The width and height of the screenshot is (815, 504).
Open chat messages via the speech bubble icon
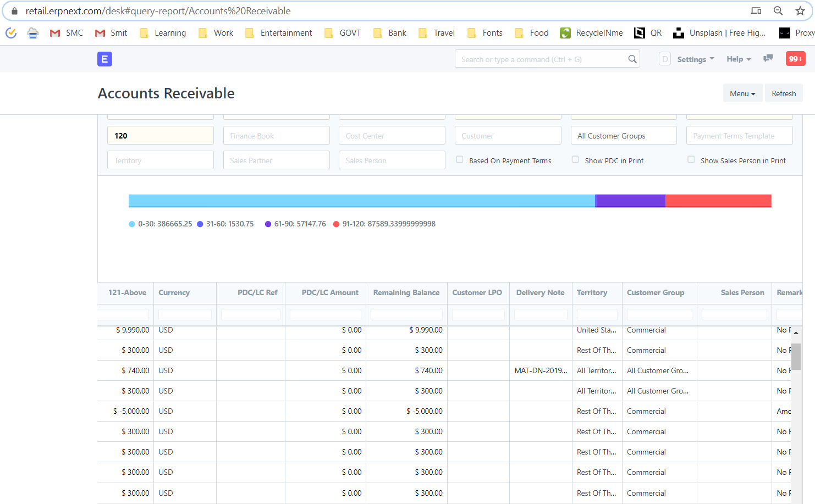coord(768,58)
